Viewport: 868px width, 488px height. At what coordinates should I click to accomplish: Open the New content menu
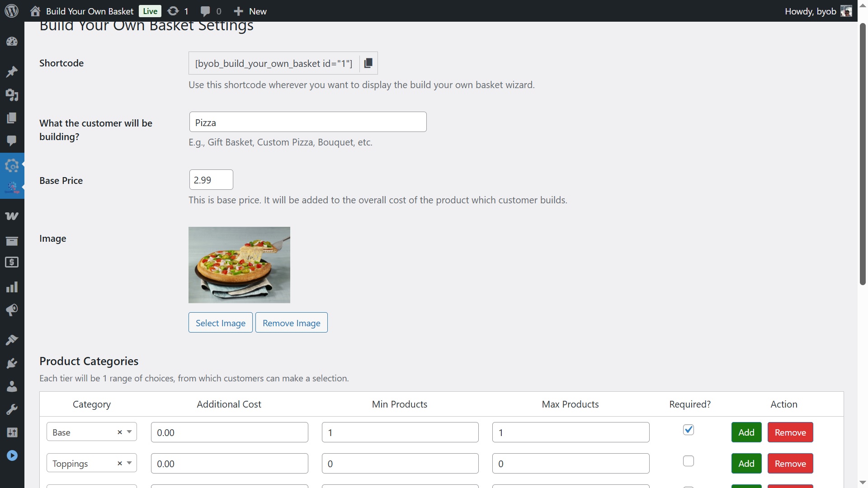point(250,11)
